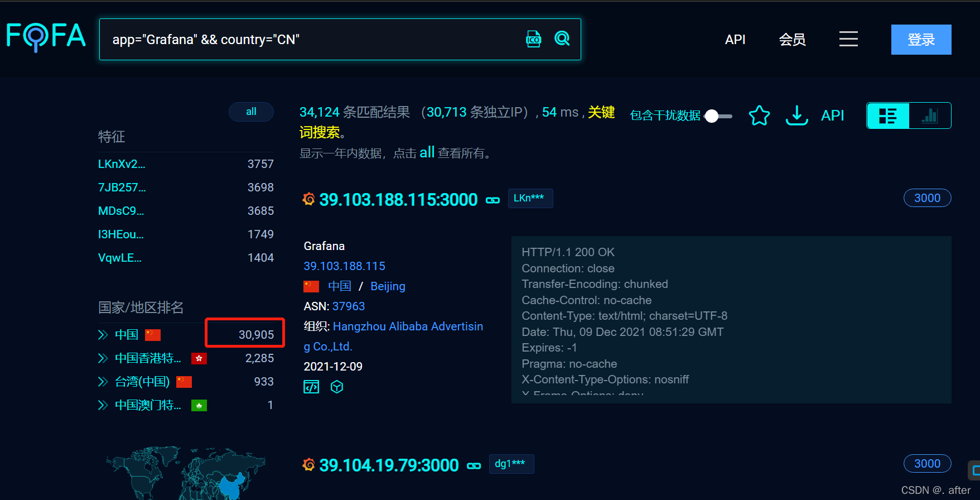The width and height of the screenshot is (980, 500).
Task: Select 中国香港特... in the ranking
Action: pos(148,358)
